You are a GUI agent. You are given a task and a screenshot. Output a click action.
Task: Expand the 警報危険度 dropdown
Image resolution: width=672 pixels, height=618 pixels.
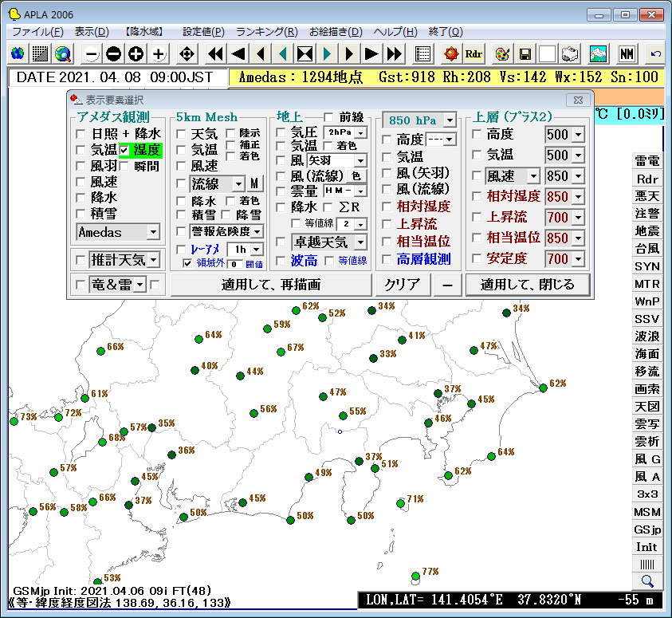(257, 232)
